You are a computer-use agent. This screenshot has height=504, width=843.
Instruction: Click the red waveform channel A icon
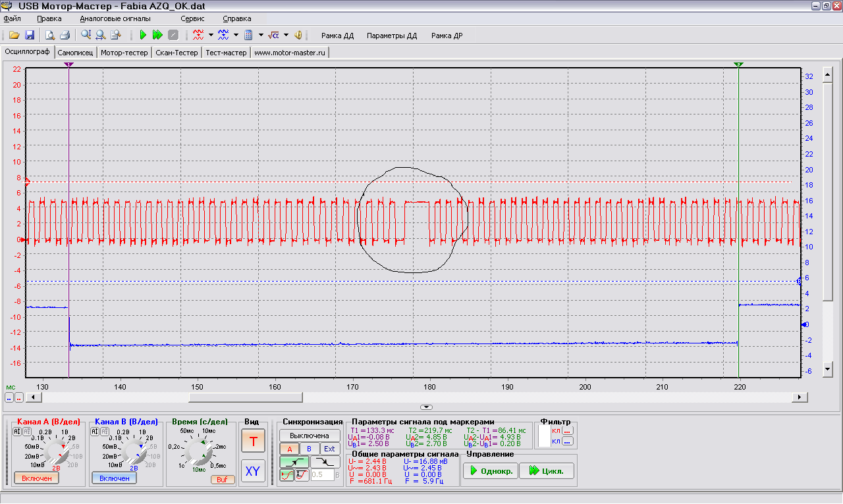198,36
